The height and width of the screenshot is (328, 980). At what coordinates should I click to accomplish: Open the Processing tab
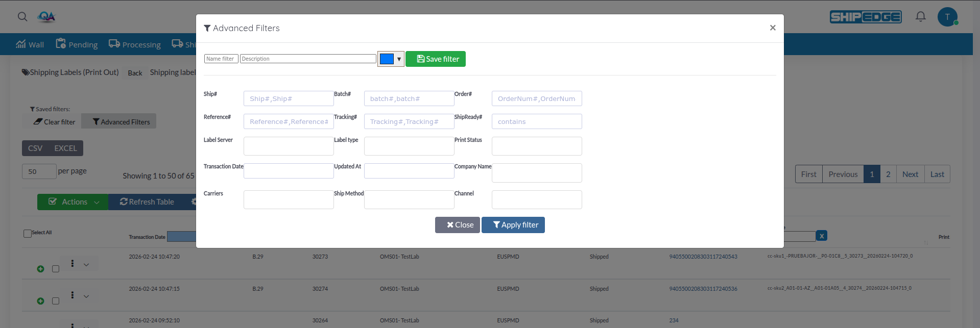pyautogui.click(x=135, y=44)
